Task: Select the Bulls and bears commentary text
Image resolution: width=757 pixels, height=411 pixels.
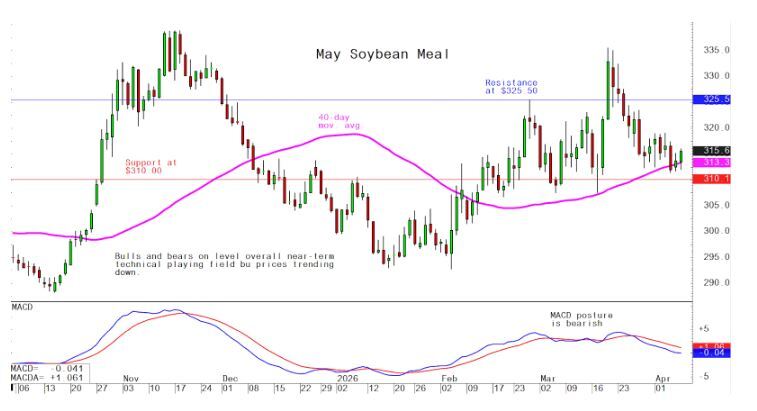Action: point(224,264)
